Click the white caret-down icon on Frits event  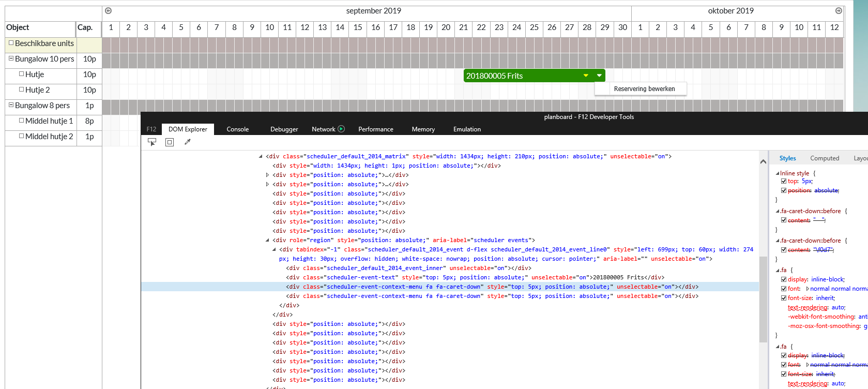(x=599, y=76)
